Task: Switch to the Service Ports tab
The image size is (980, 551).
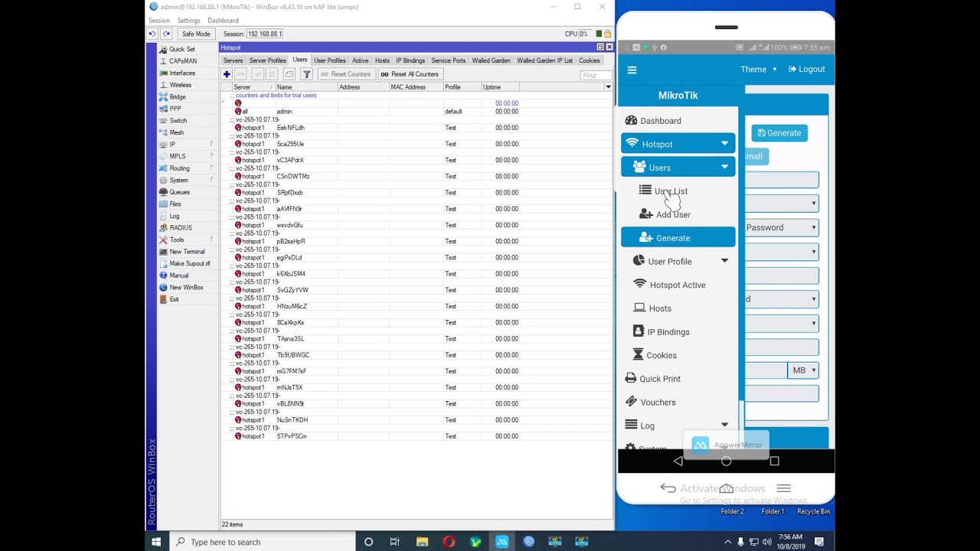Action: [448, 60]
